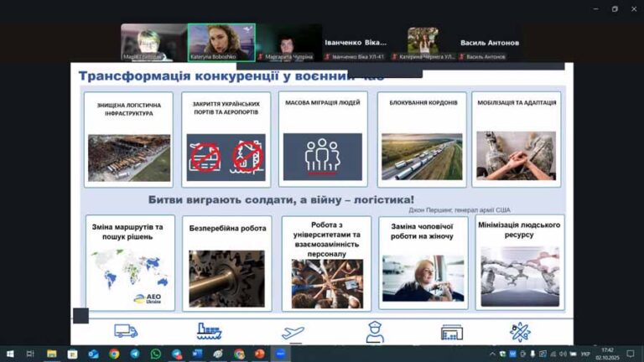Click the customs officer icon on the slide

coord(375,332)
